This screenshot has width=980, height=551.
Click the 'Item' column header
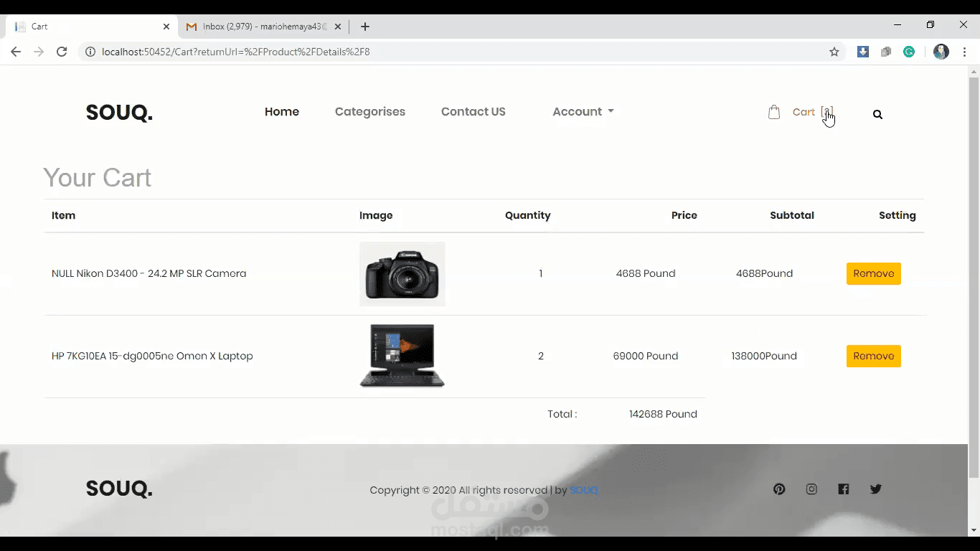coord(63,215)
